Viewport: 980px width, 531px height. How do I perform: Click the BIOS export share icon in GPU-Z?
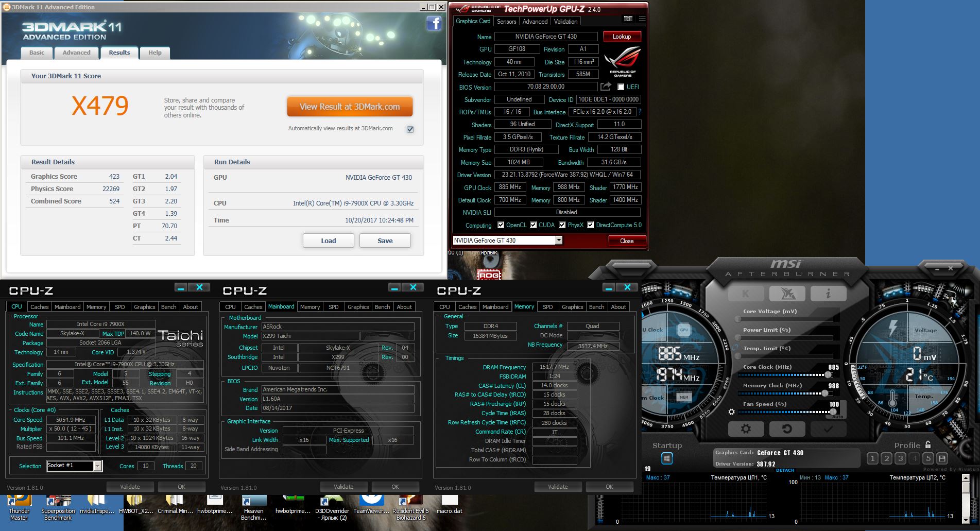click(606, 87)
